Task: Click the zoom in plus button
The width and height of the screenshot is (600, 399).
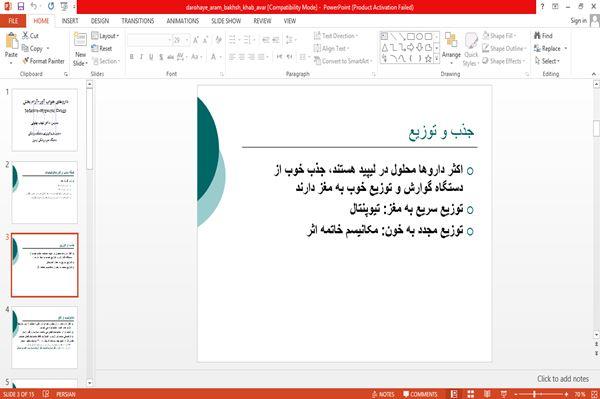Action: (x=566, y=394)
